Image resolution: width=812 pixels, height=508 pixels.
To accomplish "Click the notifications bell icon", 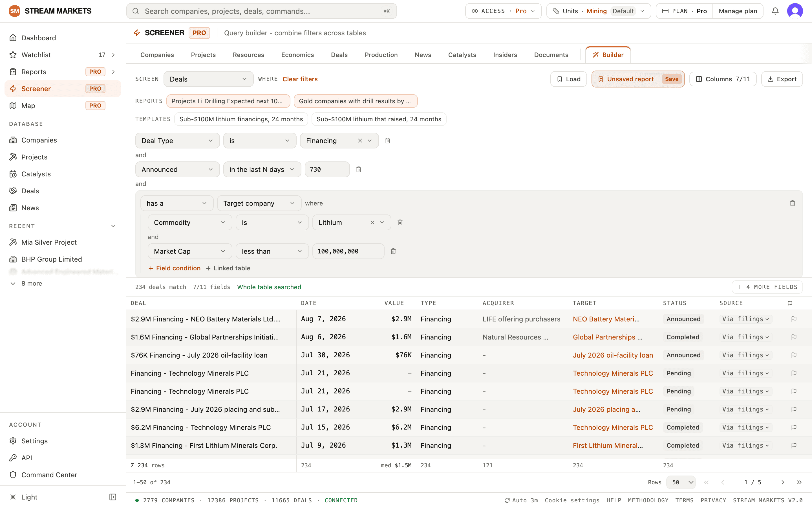I will coord(775,11).
